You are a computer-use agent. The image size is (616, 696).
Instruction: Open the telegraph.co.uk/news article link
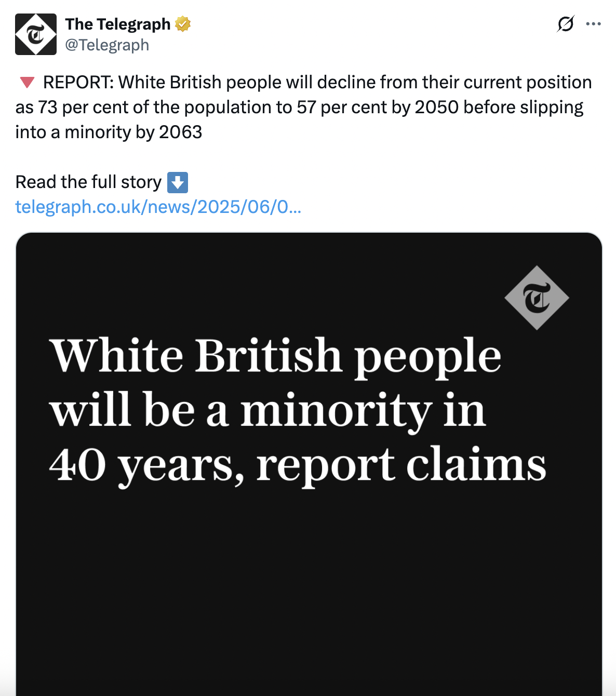158,207
